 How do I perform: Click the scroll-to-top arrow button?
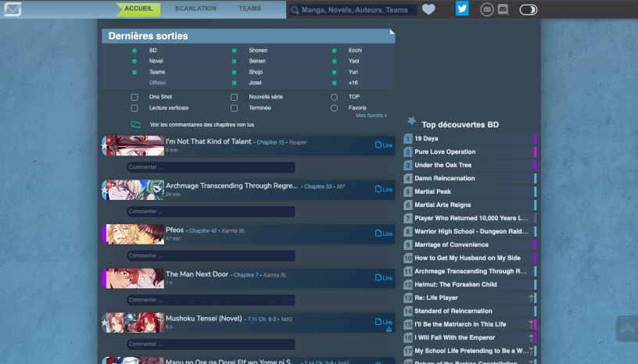[626, 329]
